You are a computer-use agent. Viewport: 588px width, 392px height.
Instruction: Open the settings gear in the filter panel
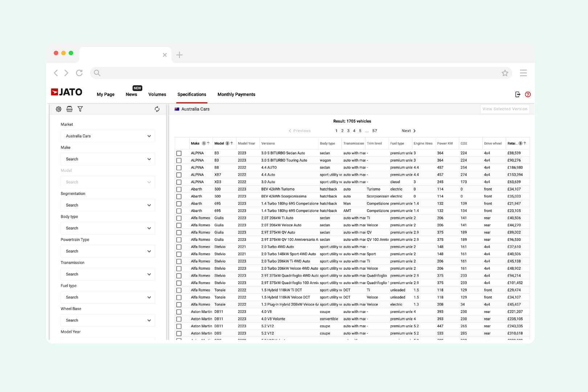pos(58,109)
